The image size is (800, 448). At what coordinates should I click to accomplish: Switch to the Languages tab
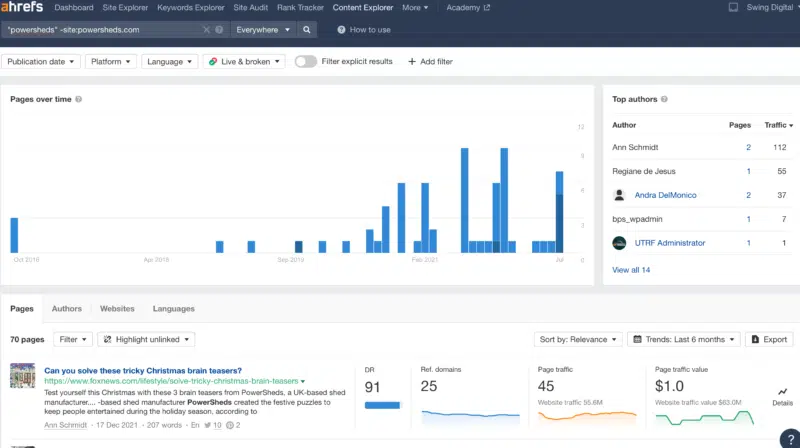coord(173,309)
